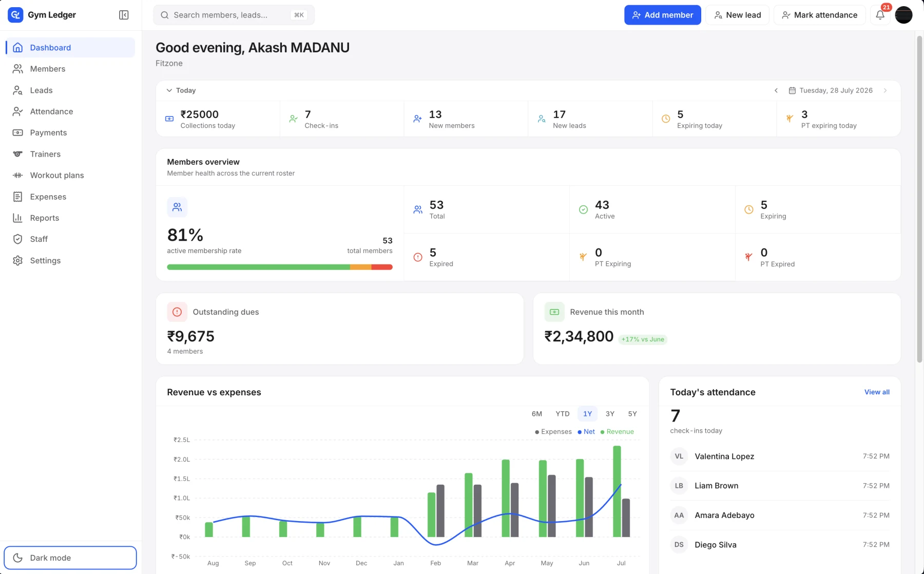Click the Expiring members clock icon
The height and width of the screenshot is (574, 924).
click(749, 209)
